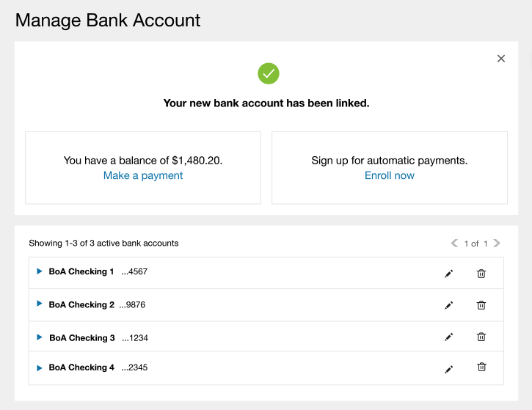Edit BoA Checking 1 with pencil icon
This screenshot has width=532, height=410.
449,274
